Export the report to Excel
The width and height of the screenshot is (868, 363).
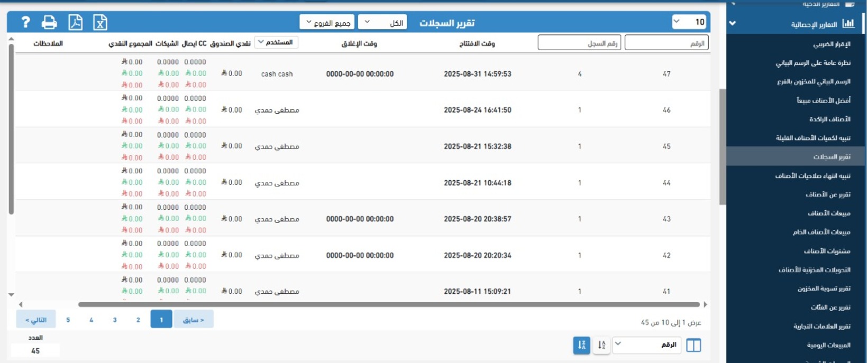coord(100,22)
